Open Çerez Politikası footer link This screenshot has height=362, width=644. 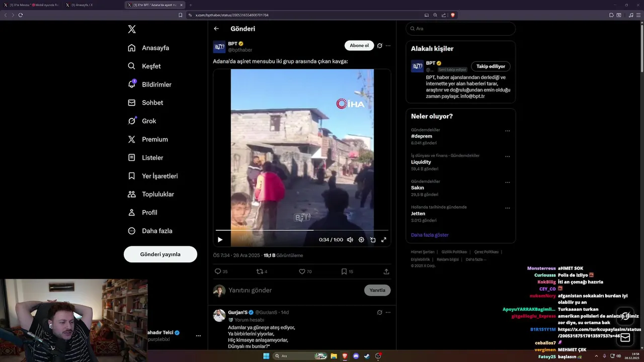coord(487,252)
